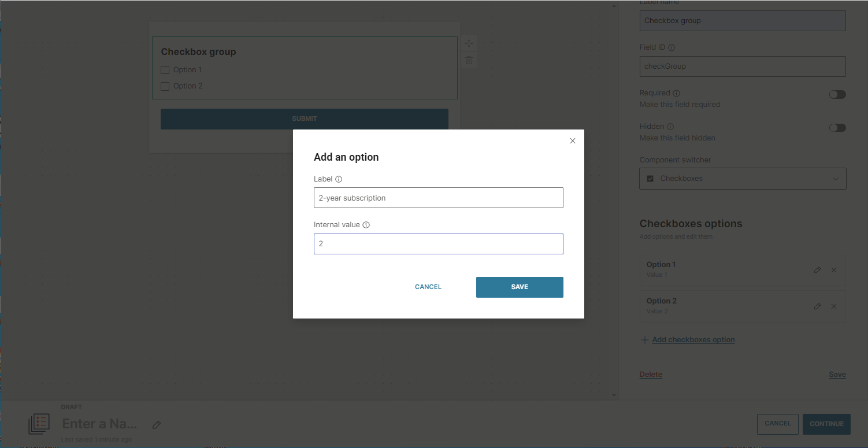Remove Option 1 with X icon

pyautogui.click(x=834, y=270)
